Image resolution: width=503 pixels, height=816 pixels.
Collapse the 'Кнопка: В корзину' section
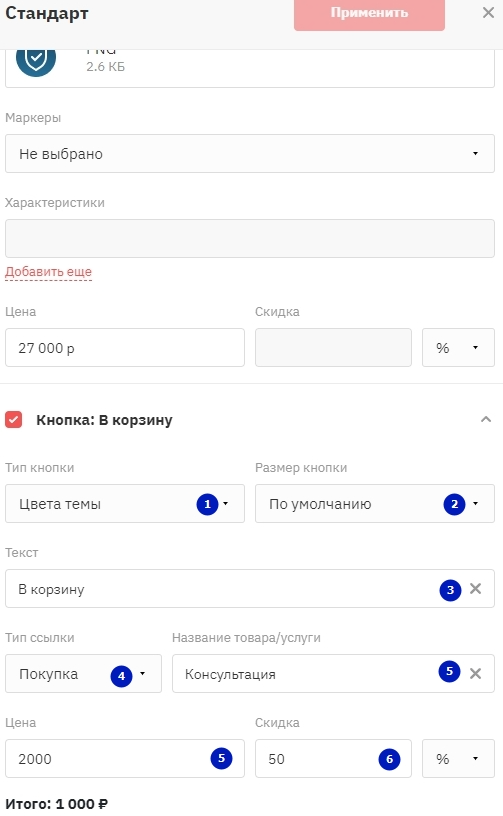point(486,419)
